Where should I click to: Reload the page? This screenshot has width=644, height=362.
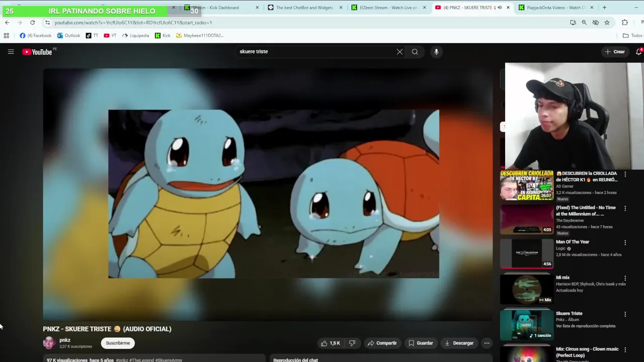pos(32,23)
